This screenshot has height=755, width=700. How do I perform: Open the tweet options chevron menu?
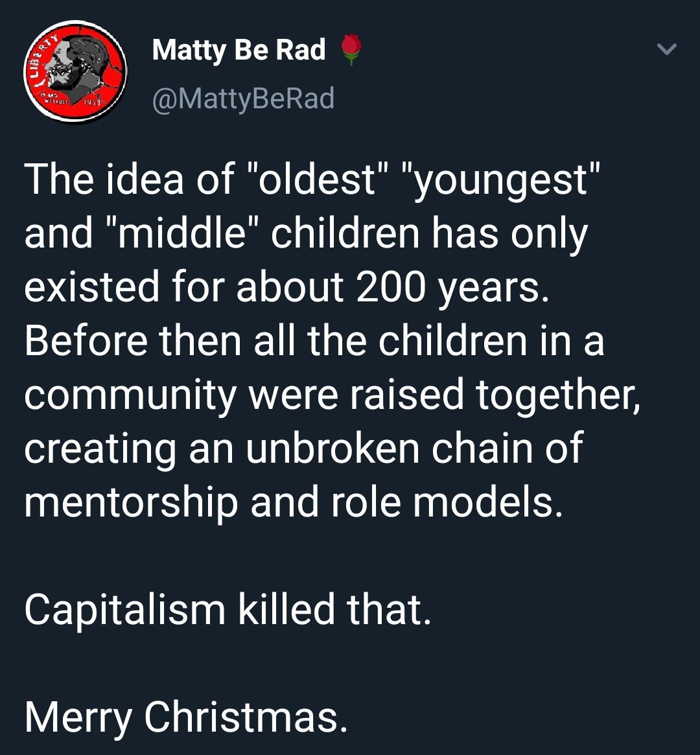[666, 49]
